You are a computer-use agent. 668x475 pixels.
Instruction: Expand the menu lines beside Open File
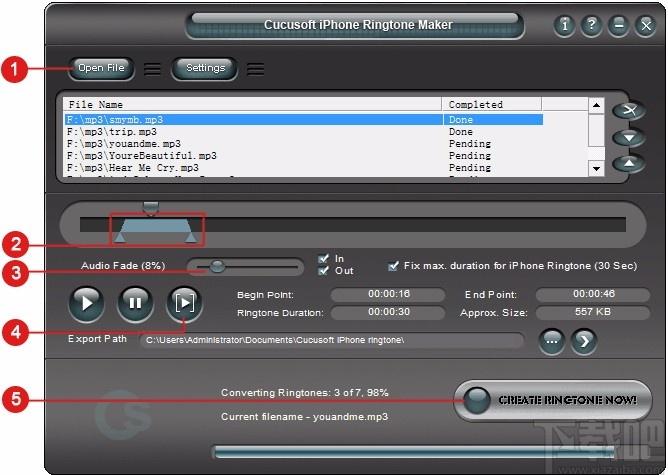(153, 69)
